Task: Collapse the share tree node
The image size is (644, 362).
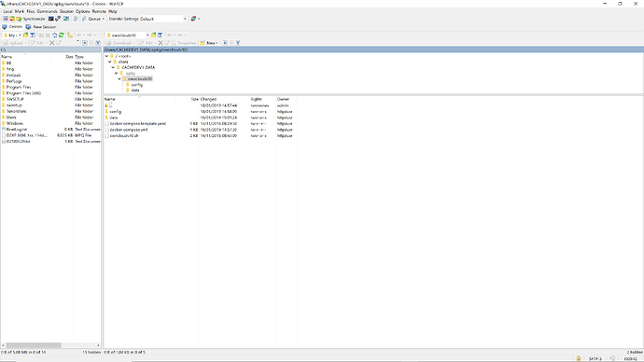Action: click(x=110, y=62)
